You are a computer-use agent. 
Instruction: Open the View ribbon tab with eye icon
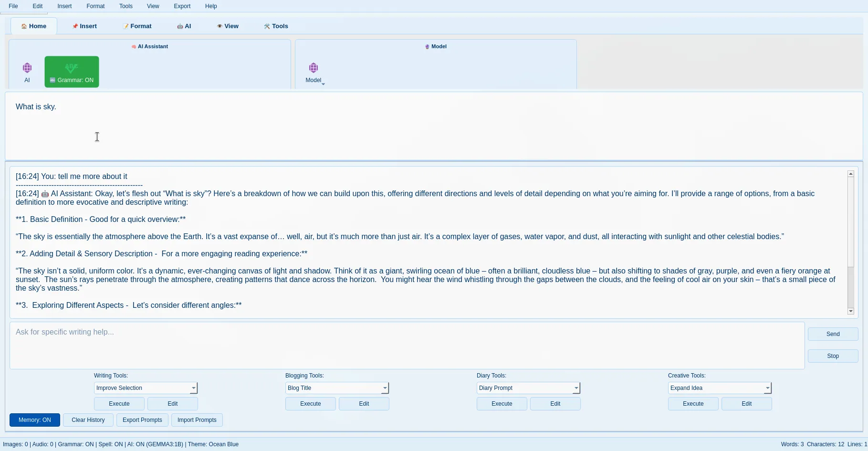(228, 26)
